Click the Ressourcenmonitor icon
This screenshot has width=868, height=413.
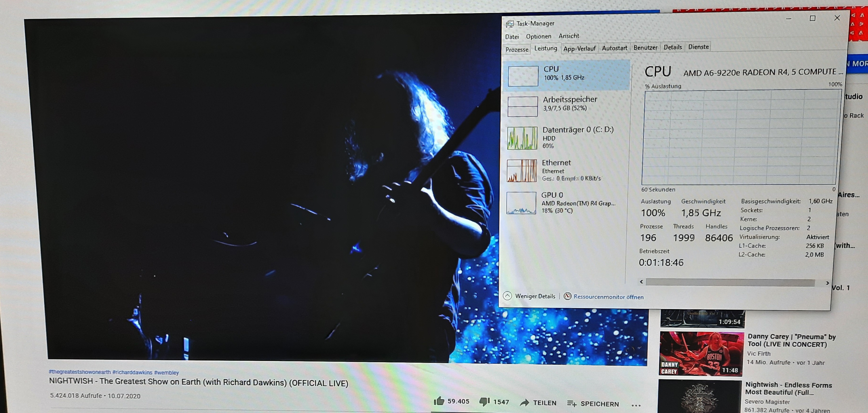(x=567, y=296)
